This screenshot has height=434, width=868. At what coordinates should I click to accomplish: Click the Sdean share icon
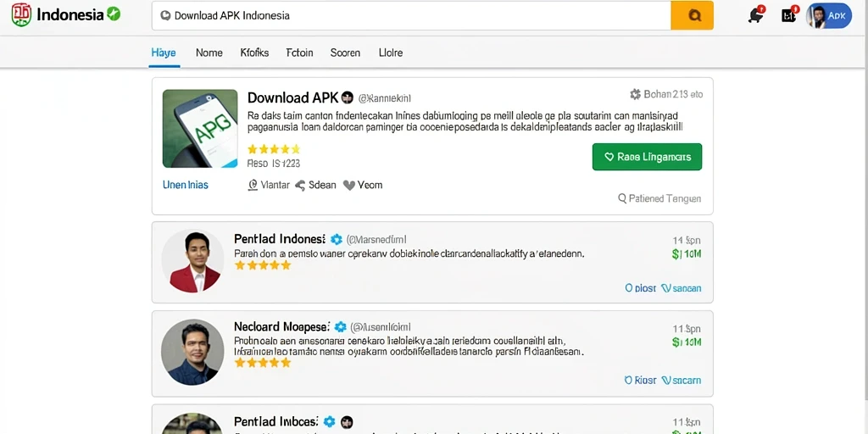click(300, 186)
